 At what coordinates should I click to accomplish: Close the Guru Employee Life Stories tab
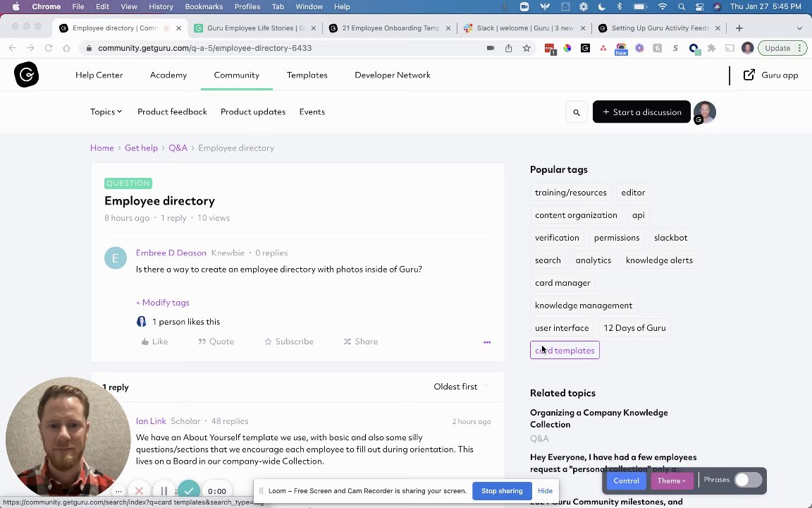[313, 28]
